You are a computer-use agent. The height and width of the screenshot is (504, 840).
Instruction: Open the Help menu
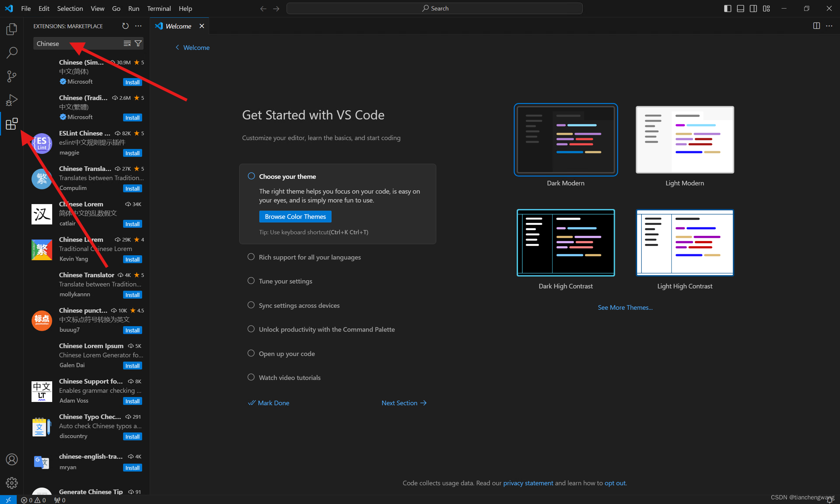185,9
